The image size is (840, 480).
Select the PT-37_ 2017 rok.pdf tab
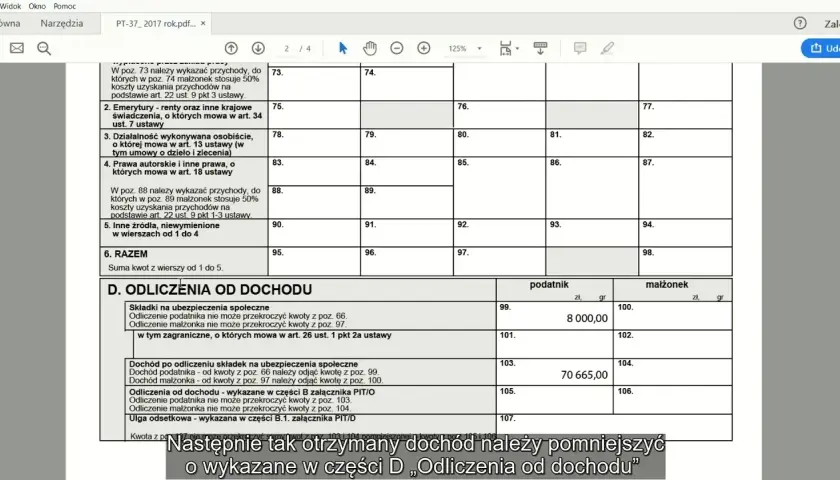[x=155, y=24]
